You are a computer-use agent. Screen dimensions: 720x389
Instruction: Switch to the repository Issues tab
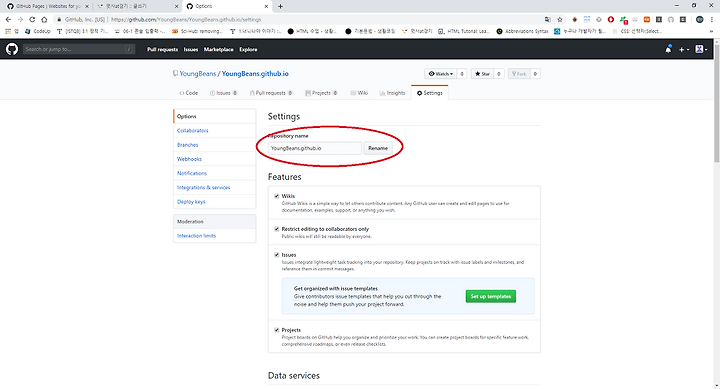(x=224, y=93)
